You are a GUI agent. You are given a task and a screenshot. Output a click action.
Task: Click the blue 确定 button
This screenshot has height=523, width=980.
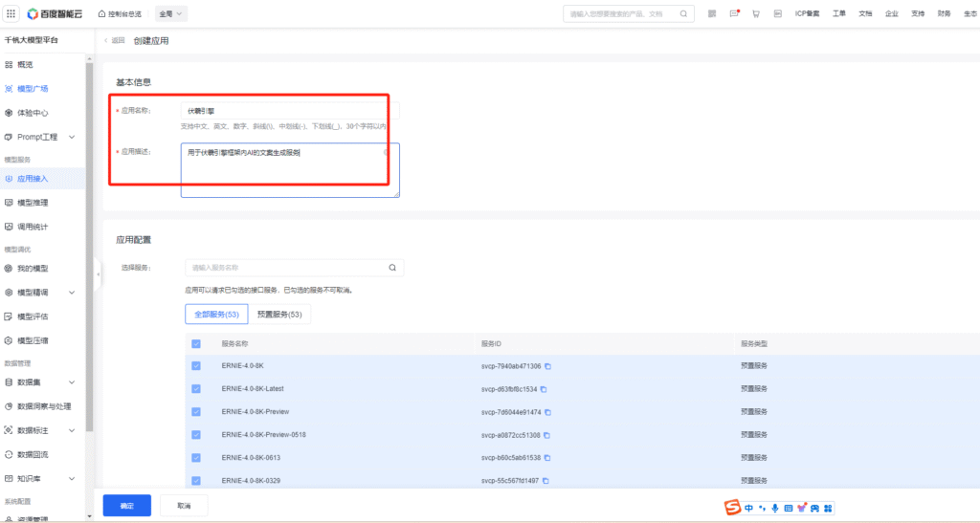click(x=126, y=505)
